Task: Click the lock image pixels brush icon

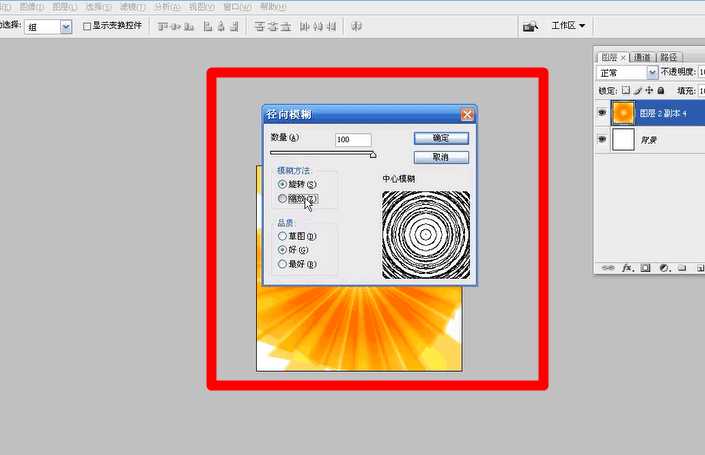Action: (636, 90)
